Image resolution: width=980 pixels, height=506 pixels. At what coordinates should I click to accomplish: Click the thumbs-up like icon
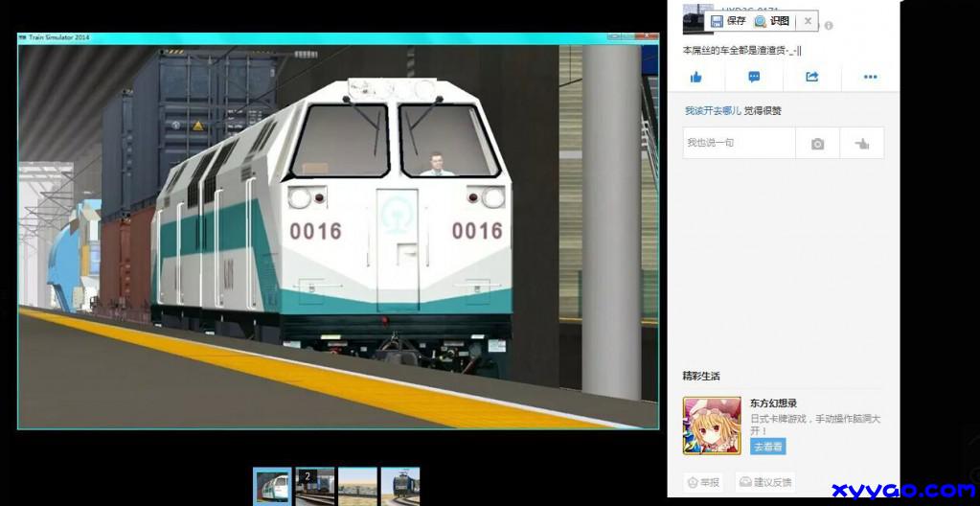pyautogui.click(x=695, y=77)
